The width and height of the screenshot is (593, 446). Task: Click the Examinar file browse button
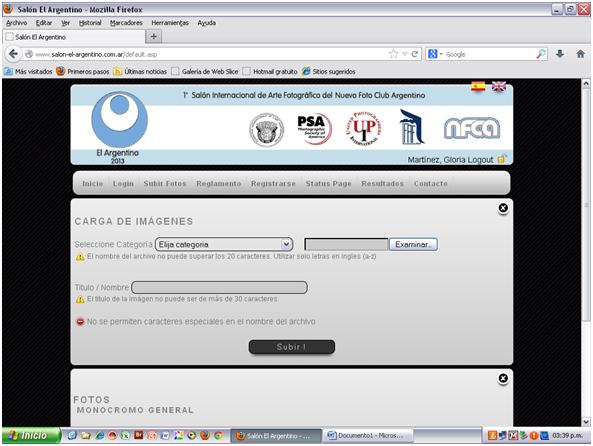coord(413,244)
